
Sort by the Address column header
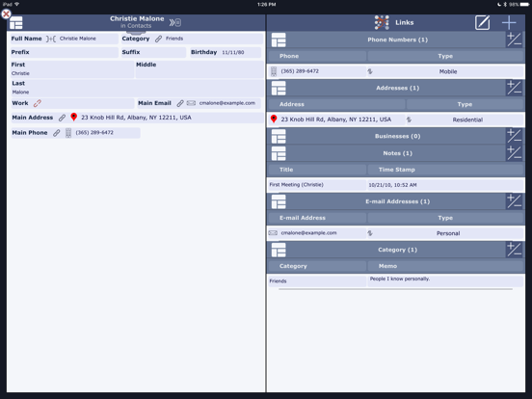coord(337,104)
